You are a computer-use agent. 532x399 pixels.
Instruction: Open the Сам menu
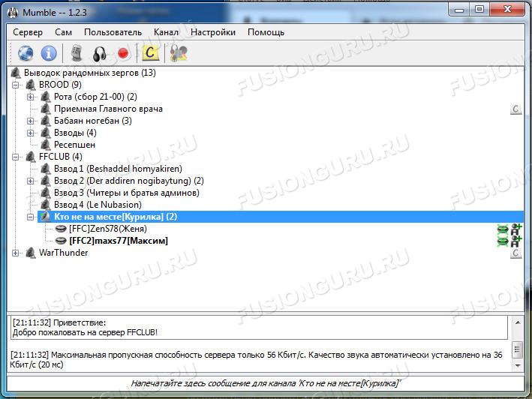pos(64,32)
